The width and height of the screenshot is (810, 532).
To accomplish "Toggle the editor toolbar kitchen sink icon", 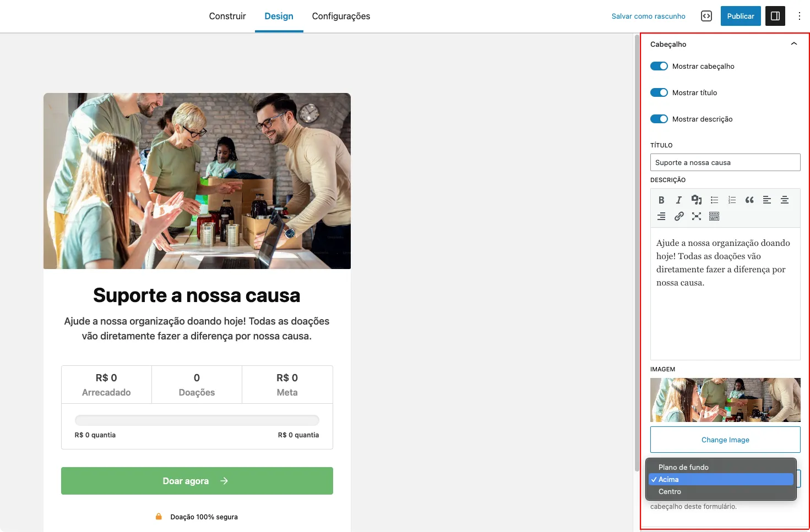I will point(714,216).
